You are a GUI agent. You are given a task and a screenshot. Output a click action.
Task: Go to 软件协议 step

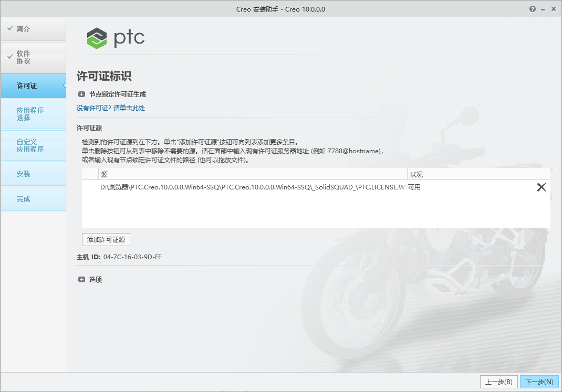point(33,57)
